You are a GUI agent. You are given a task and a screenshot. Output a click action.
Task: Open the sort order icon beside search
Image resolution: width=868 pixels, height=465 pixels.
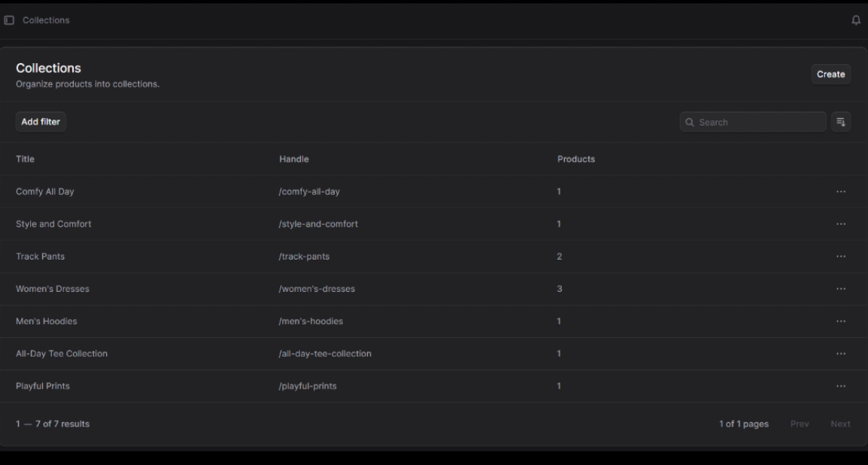[842, 121]
